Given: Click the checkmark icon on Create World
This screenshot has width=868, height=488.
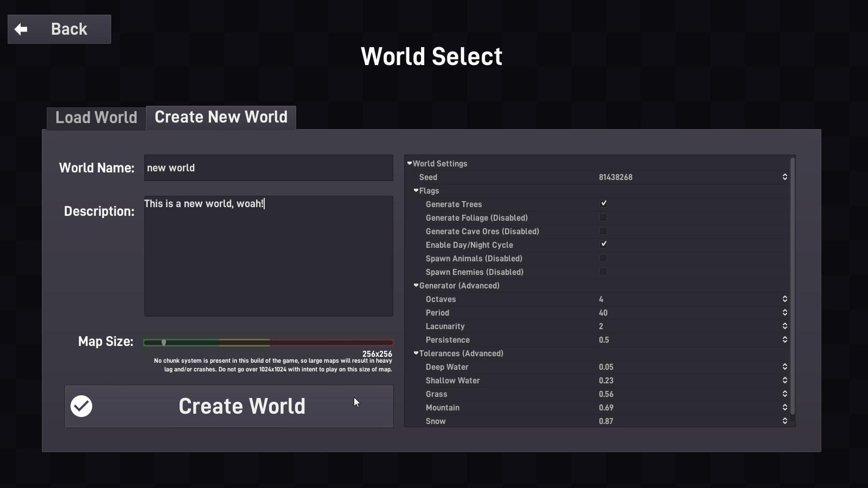Looking at the screenshot, I should pyautogui.click(x=81, y=406).
